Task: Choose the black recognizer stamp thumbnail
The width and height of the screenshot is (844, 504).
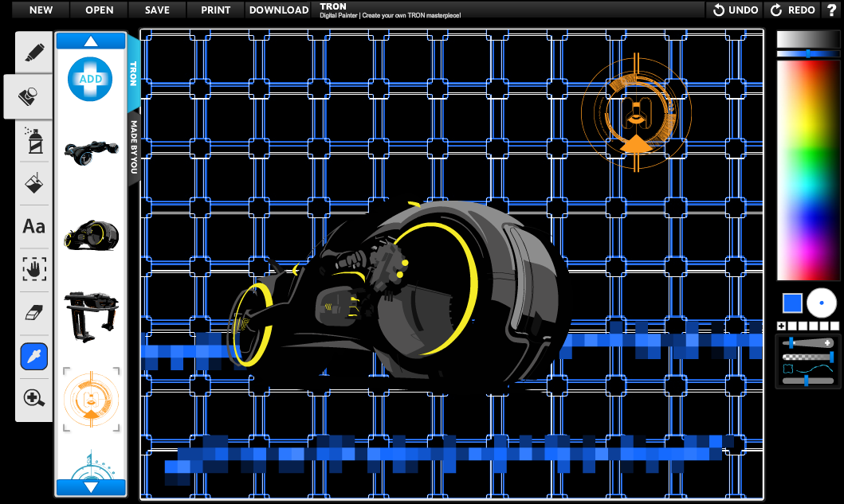Action: pos(91,316)
